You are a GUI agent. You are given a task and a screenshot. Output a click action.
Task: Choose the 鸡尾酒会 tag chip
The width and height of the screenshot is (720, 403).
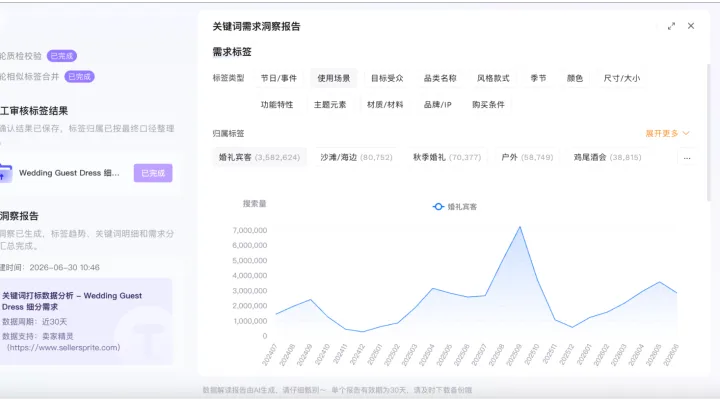click(x=608, y=157)
